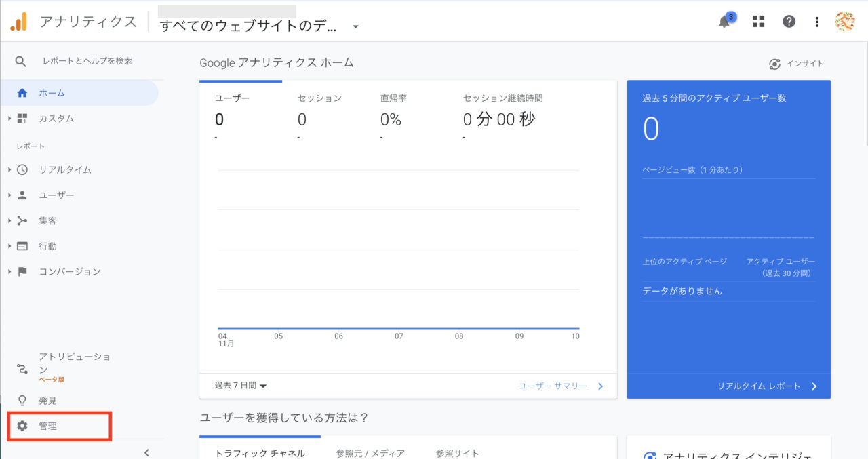The height and width of the screenshot is (459, 868).
Task: Collapse the left sidebar chevron
Action: pos(146,452)
